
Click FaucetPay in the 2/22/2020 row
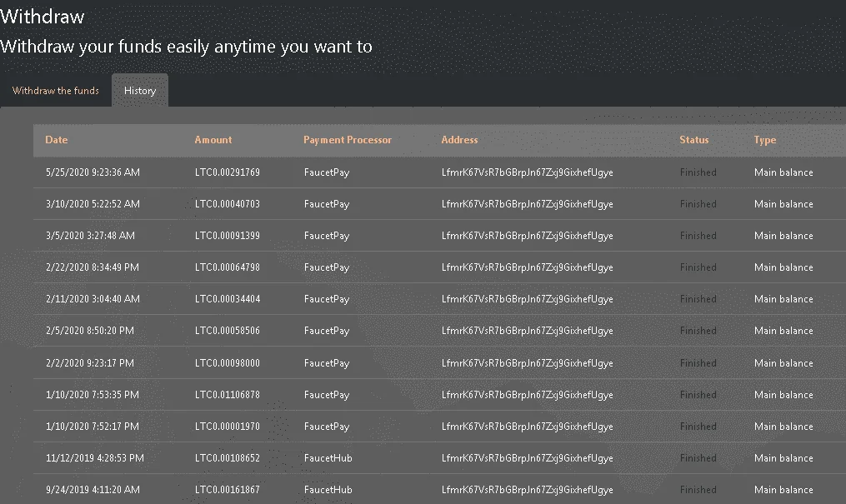(327, 268)
